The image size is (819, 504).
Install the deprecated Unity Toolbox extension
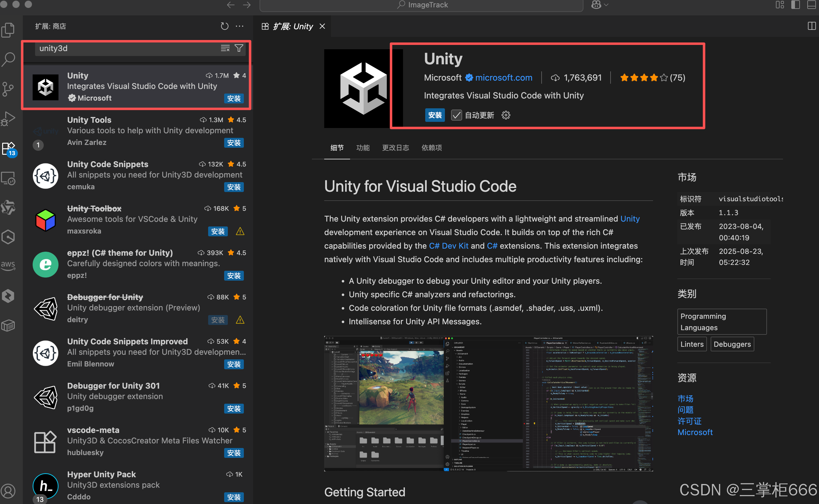[218, 232]
